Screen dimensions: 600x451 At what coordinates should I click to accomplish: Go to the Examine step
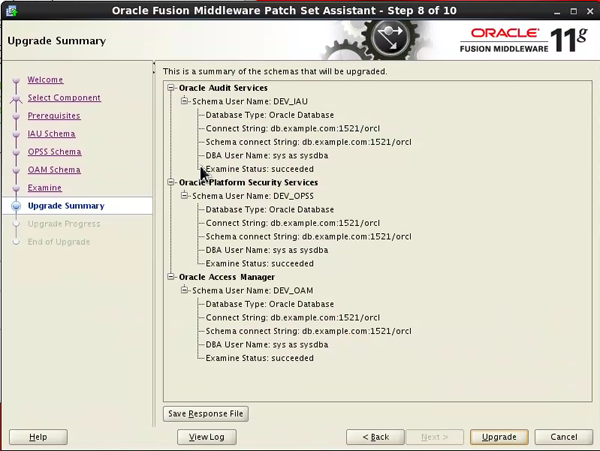click(x=44, y=187)
